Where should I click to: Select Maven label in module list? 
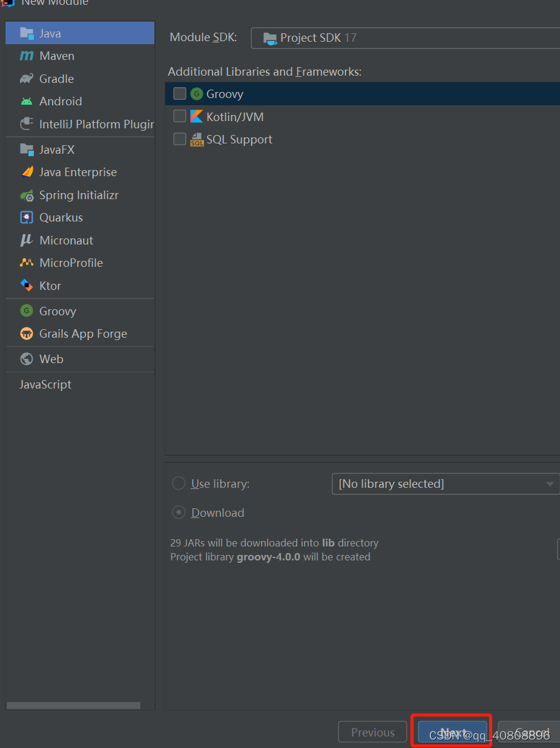[57, 56]
